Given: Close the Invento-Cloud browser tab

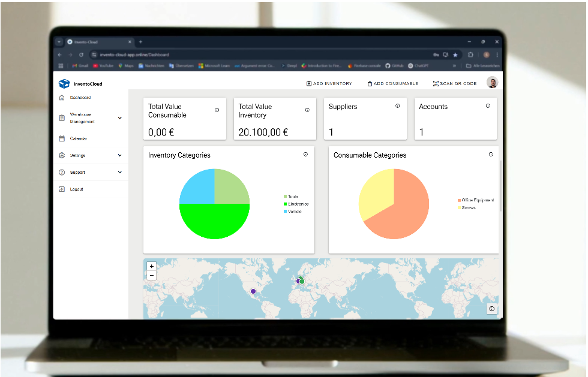Looking at the screenshot, I should click(130, 42).
